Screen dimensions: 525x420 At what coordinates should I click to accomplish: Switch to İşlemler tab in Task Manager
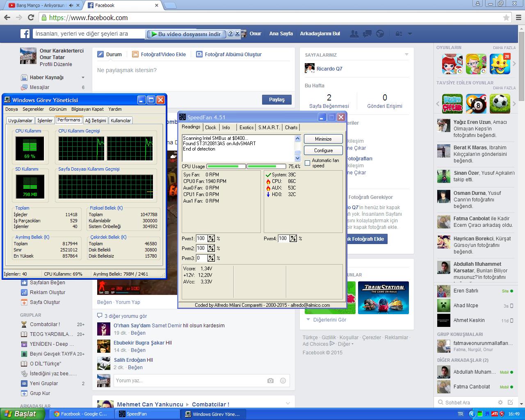tap(45, 121)
